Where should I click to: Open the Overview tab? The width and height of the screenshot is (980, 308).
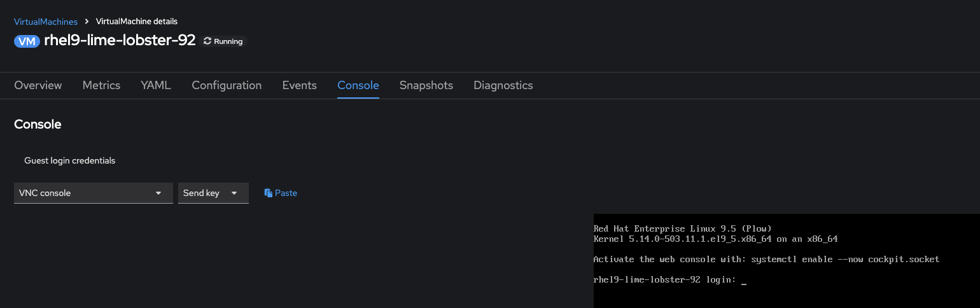[38, 85]
